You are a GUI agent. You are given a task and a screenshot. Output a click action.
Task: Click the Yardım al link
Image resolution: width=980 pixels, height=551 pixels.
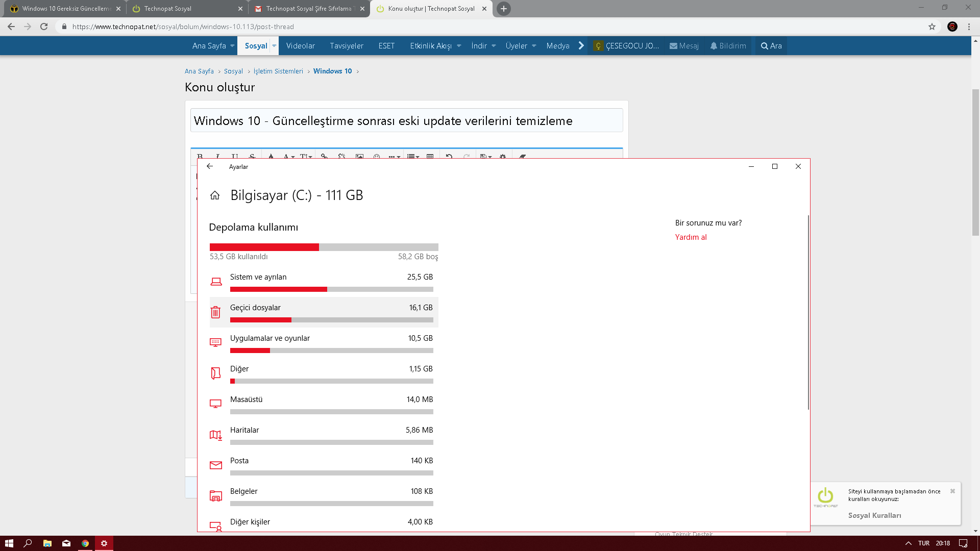click(691, 237)
